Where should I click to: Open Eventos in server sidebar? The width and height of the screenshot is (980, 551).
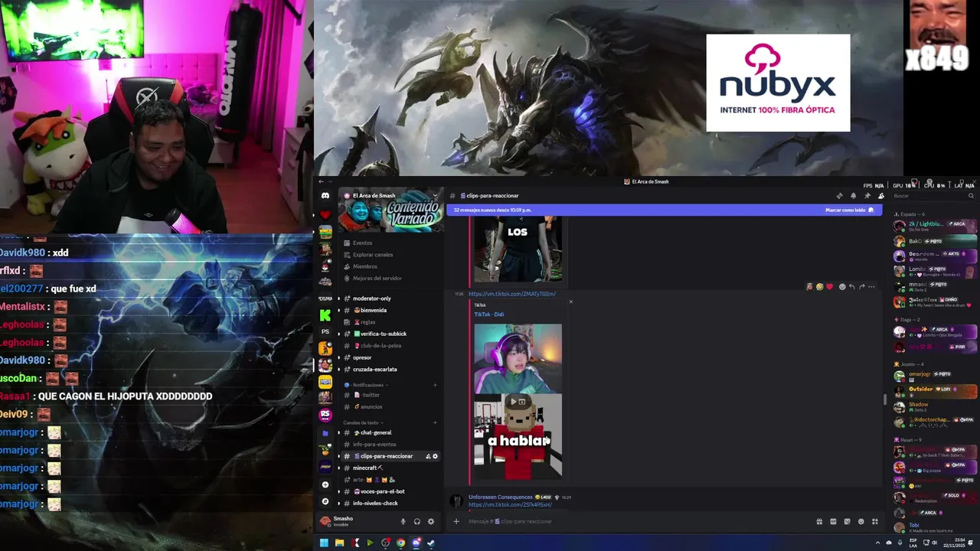click(390, 243)
